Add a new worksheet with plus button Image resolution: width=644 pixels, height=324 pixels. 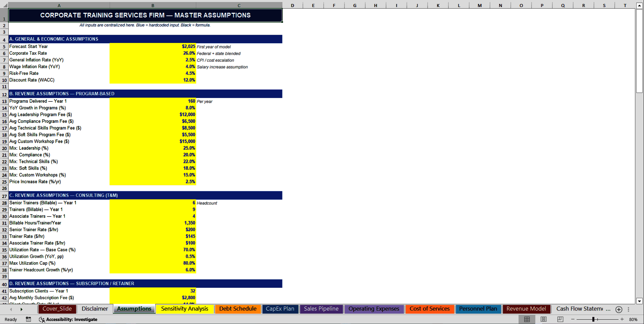click(x=619, y=309)
